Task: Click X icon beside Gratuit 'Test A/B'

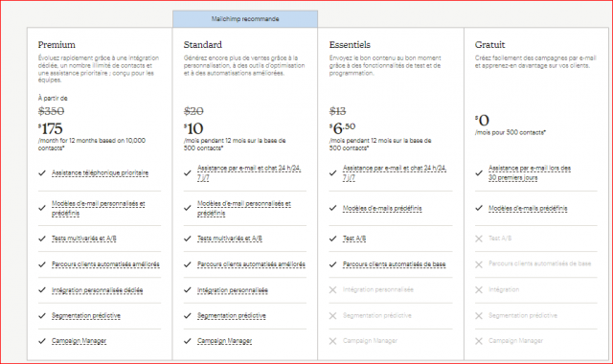Action: click(x=479, y=239)
